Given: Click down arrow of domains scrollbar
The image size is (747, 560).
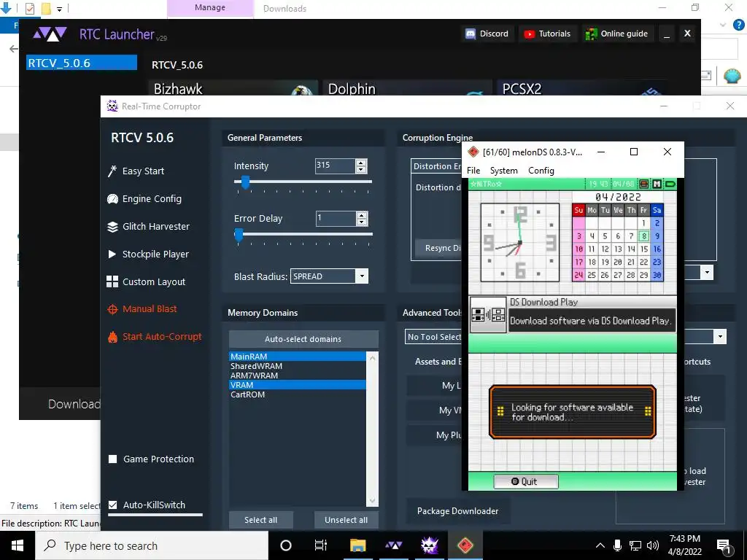Looking at the screenshot, I should click(373, 500).
